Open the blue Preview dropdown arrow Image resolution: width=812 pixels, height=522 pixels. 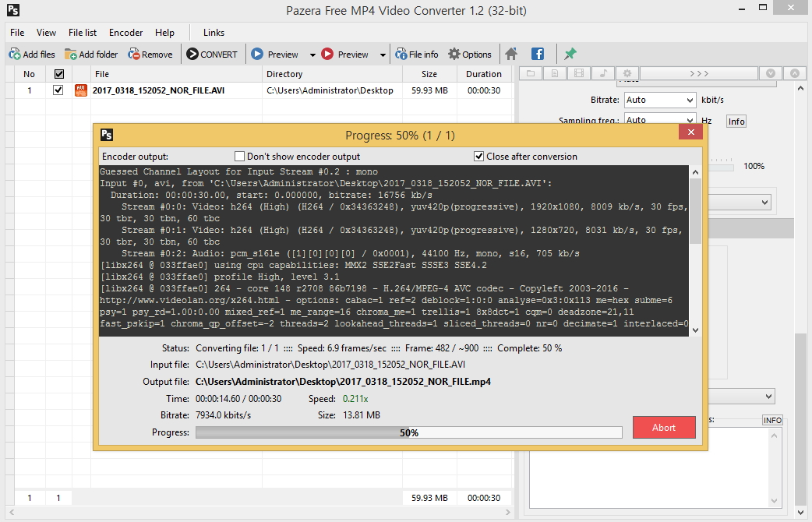(x=312, y=55)
